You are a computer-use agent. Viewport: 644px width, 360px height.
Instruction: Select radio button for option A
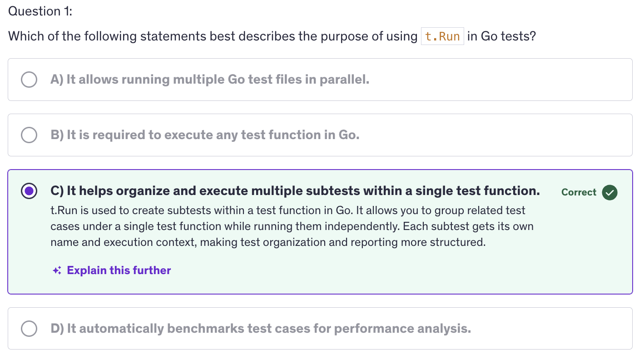(x=29, y=80)
